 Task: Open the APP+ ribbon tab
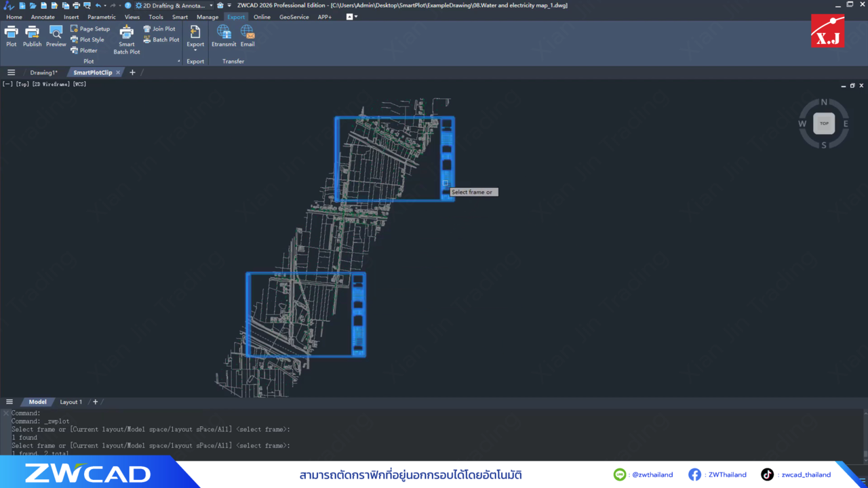(x=325, y=17)
